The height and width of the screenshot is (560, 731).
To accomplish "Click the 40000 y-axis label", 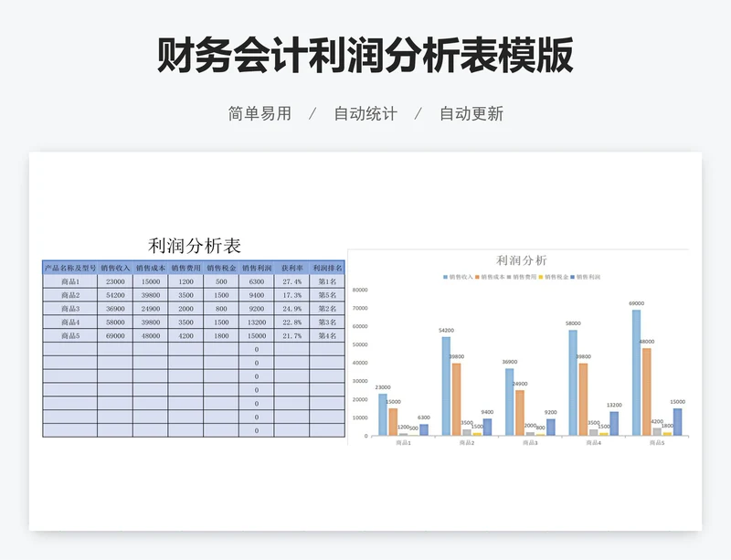I will pos(360,363).
